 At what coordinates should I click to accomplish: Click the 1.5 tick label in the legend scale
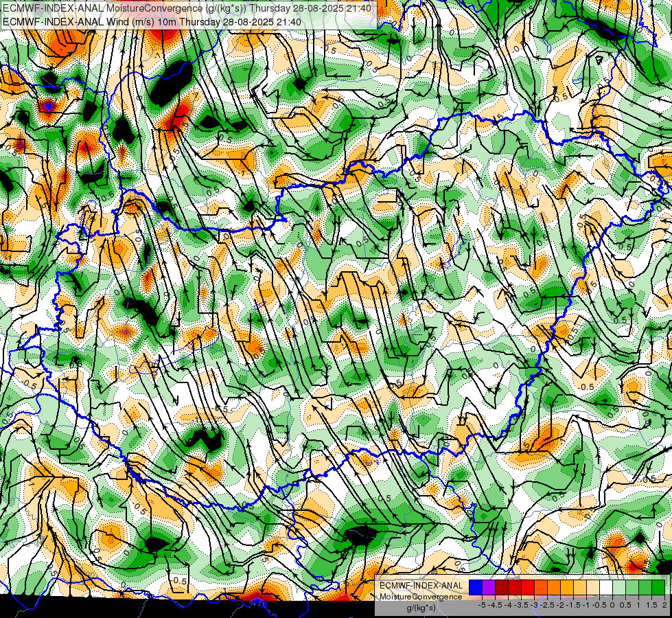[x=651, y=605]
